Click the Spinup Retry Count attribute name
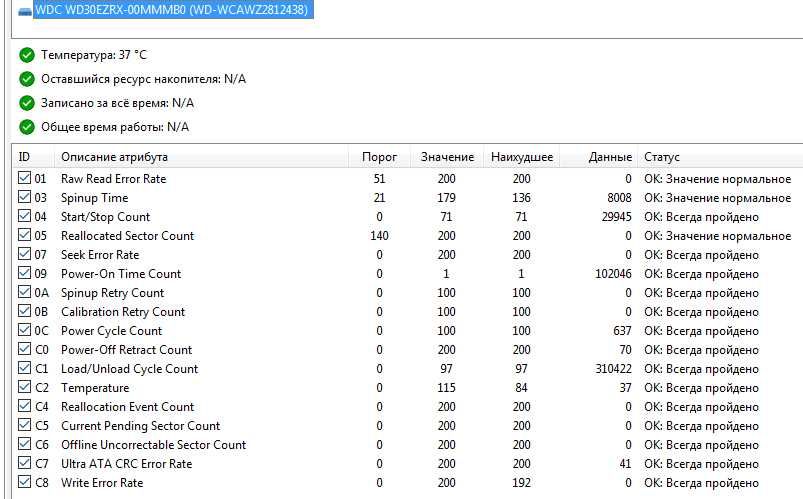This screenshot has width=803, height=499. coord(113,293)
